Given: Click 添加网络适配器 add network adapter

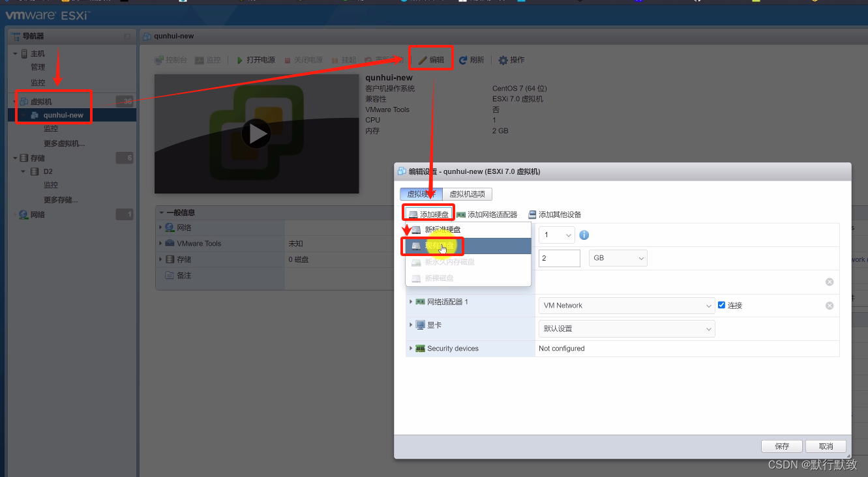Looking at the screenshot, I should coord(486,214).
